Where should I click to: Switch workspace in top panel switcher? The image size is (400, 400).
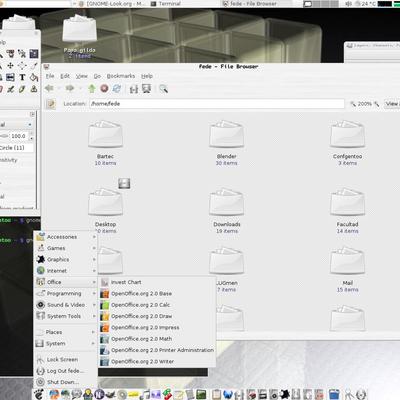coord(321,4)
